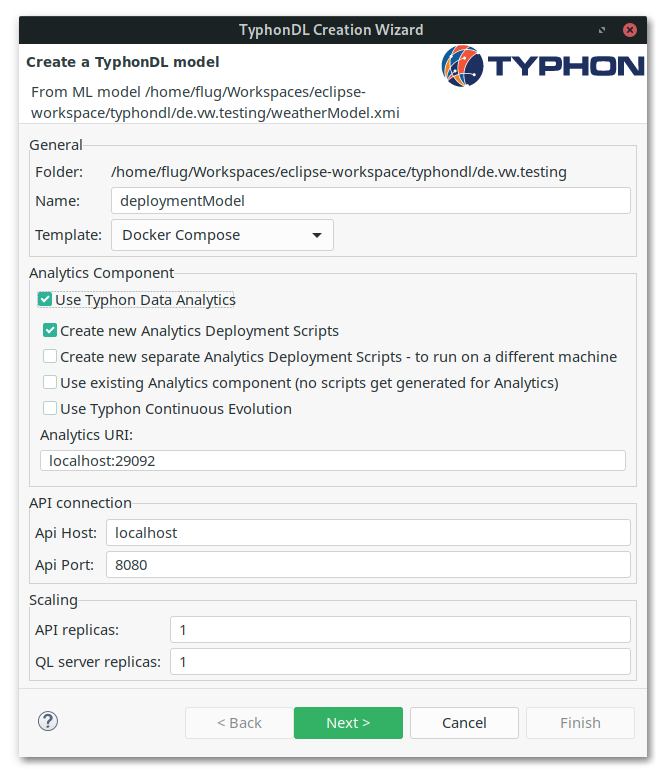This screenshot has width=670, height=783.
Task: Click the 'Analytics Component' group title
Action: tap(101, 273)
